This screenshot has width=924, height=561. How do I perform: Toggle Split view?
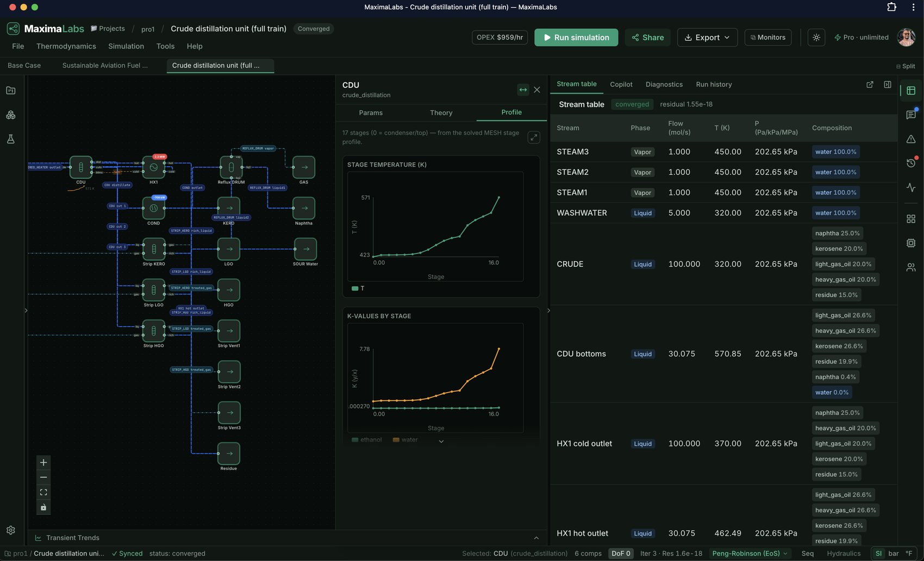(x=906, y=66)
